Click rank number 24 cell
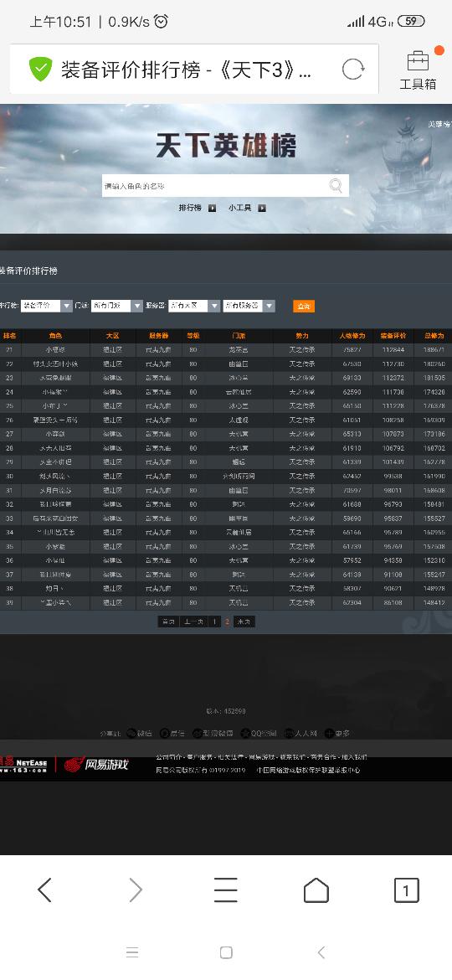The width and height of the screenshot is (452, 980). click(10, 392)
